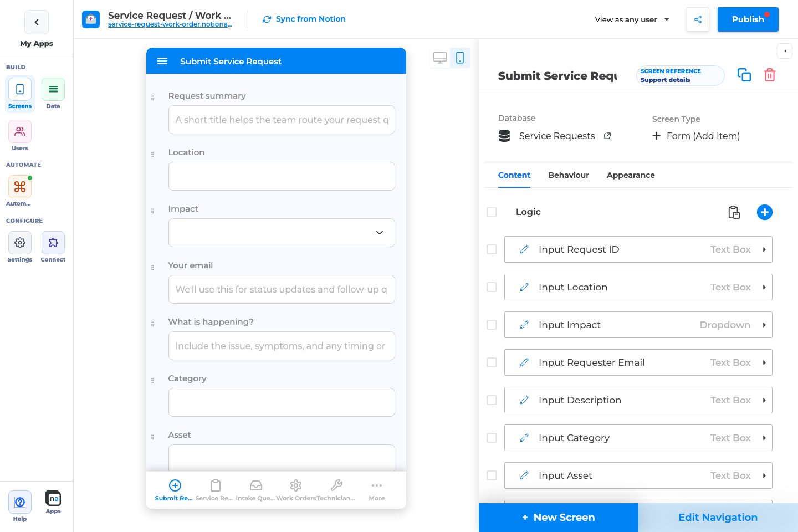Click Sync from Notion
The width and height of the screenshot is (798, 532).
(304, 19)
